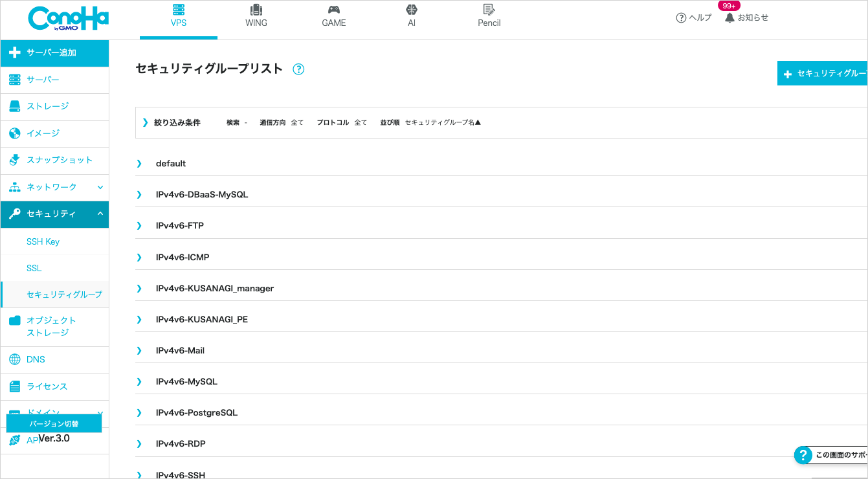Viewport: 868px width, 479px height.
Task: Click the storage drive icon
Action: [15, 106]
